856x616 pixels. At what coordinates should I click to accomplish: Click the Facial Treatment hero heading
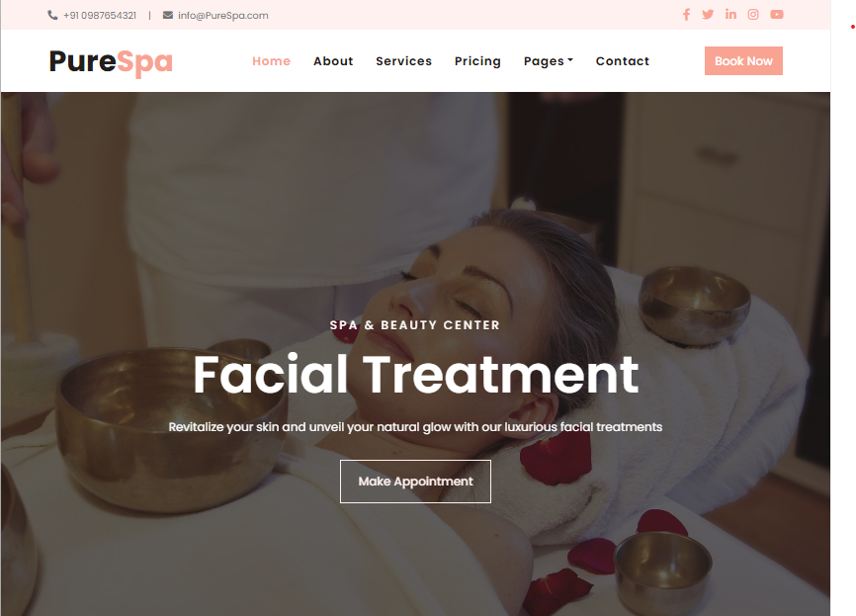[x=415, y=375]
